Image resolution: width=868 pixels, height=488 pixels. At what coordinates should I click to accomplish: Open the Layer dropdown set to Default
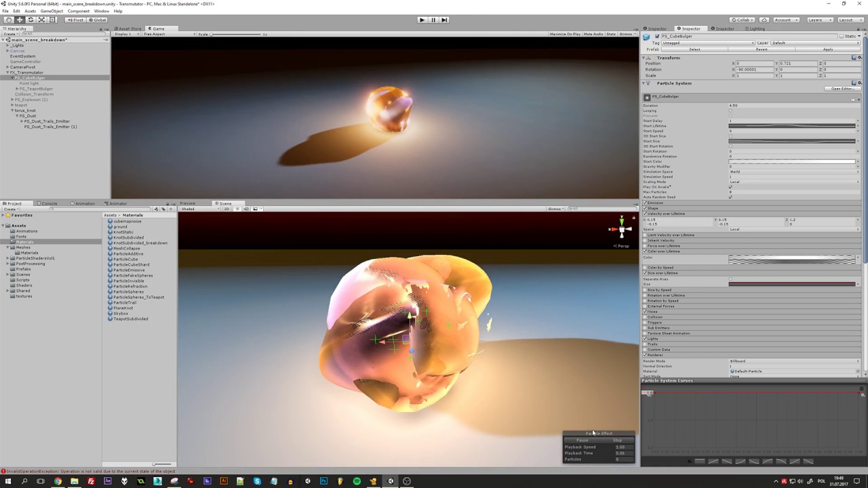[x=815, y=43]
